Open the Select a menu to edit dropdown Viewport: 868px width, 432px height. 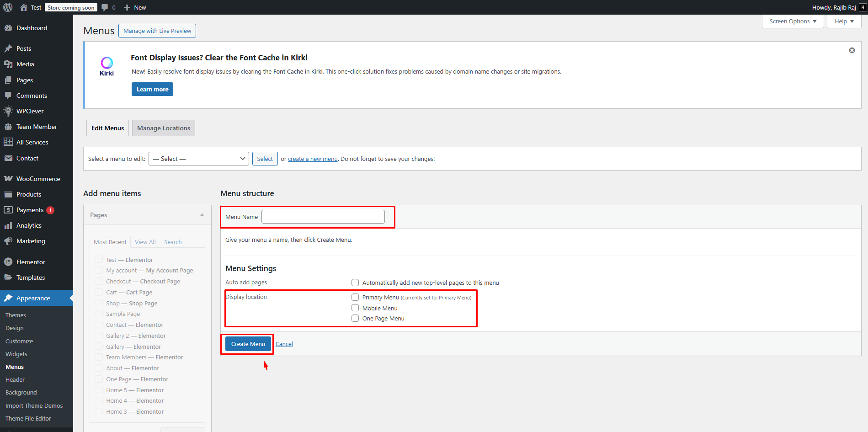click(x=199, y=159)
